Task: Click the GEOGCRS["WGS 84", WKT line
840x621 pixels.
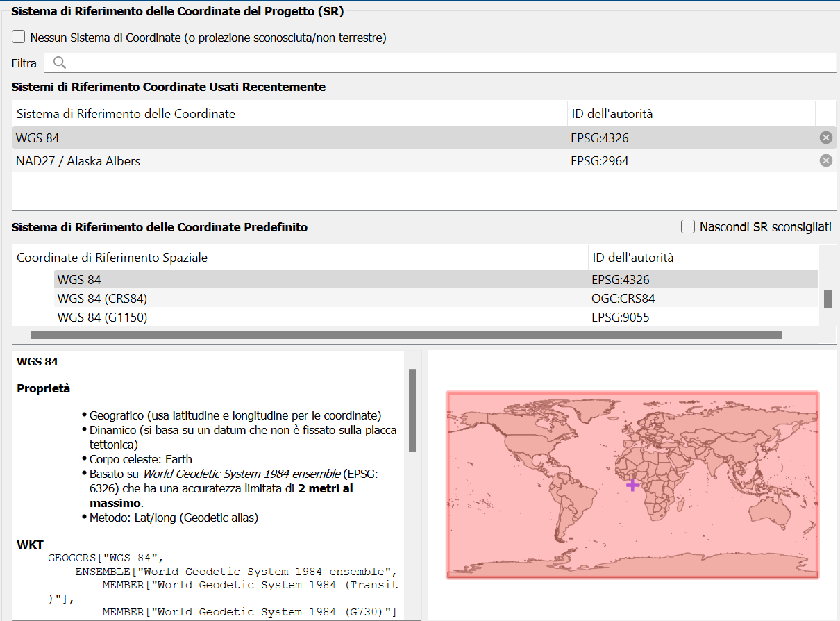Action: tap(105, 558)
